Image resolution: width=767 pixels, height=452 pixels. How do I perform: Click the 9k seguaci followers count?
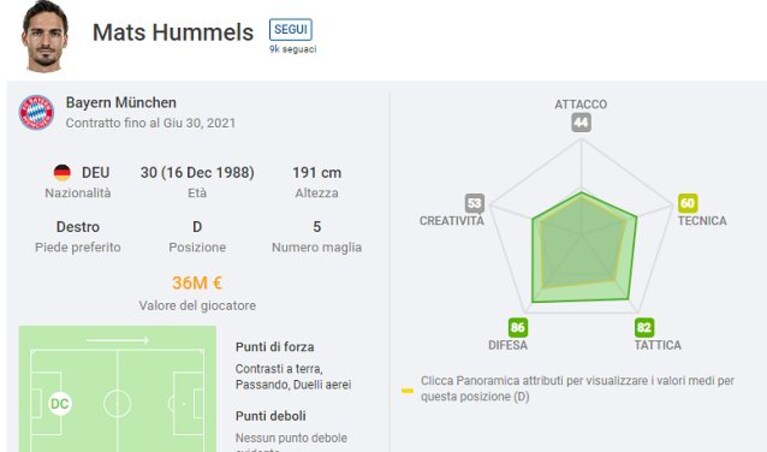pyautogui.click(x=293, y=49)
